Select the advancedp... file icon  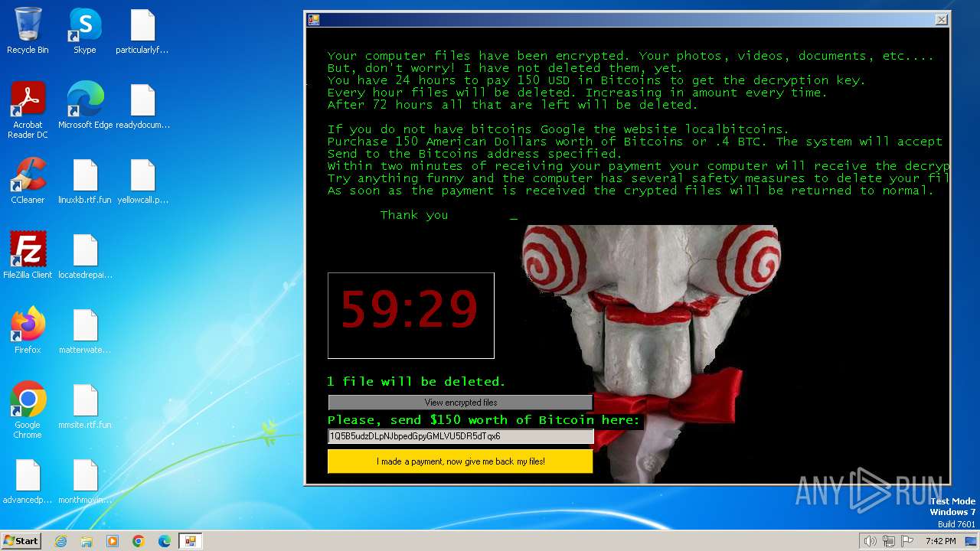coord(28,481)
